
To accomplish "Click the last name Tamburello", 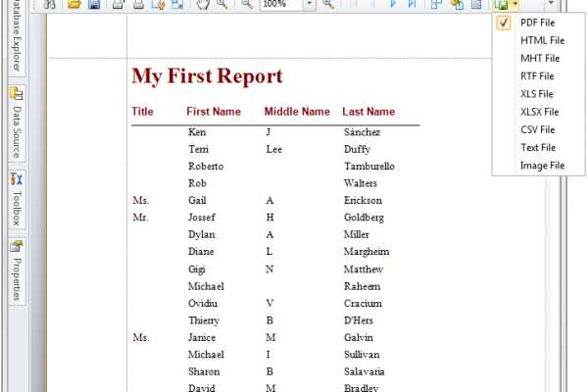I will [369, 167].
